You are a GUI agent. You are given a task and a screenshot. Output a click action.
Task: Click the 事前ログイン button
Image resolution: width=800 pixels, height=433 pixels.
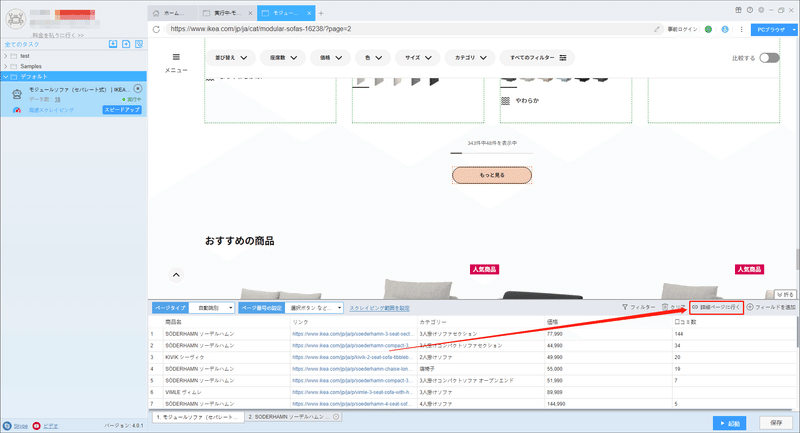pos(682,29)
